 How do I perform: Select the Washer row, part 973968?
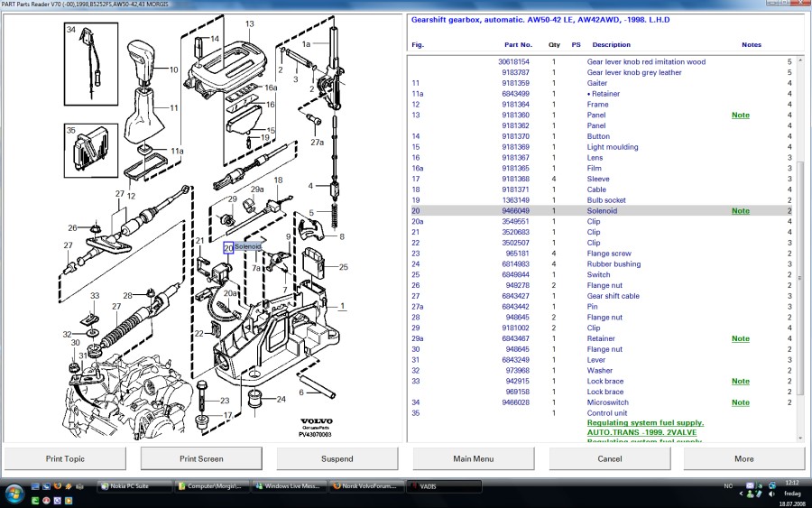[x=601, y=370]
